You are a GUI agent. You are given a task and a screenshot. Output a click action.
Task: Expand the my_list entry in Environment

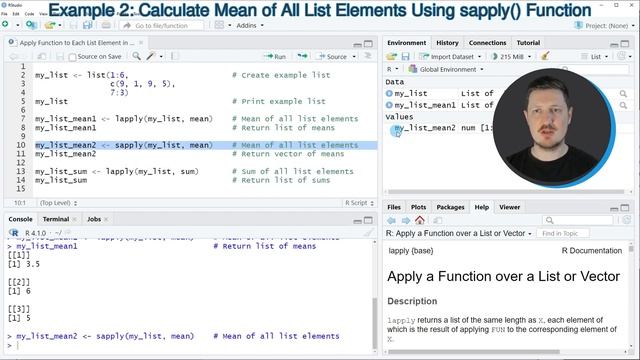[x=389, y=93]
